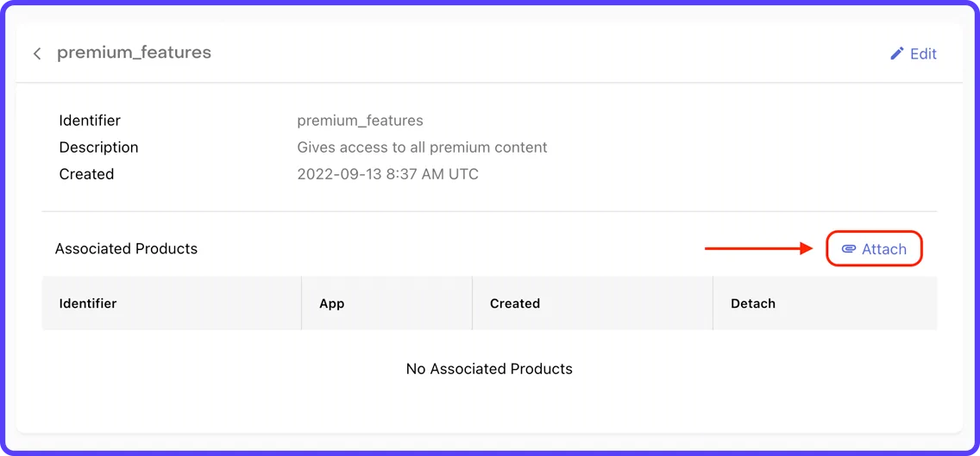Click the created date 2022-09-13 value
Image resolution: width=980 pixels, height=456 pixels.
[x=387, y=174]
